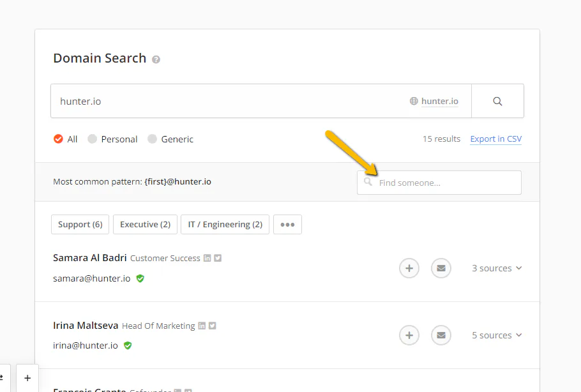Viewport: 581px width, 392px height.
Task: Click the Find someone search field
Action: [x=439, y=183]
